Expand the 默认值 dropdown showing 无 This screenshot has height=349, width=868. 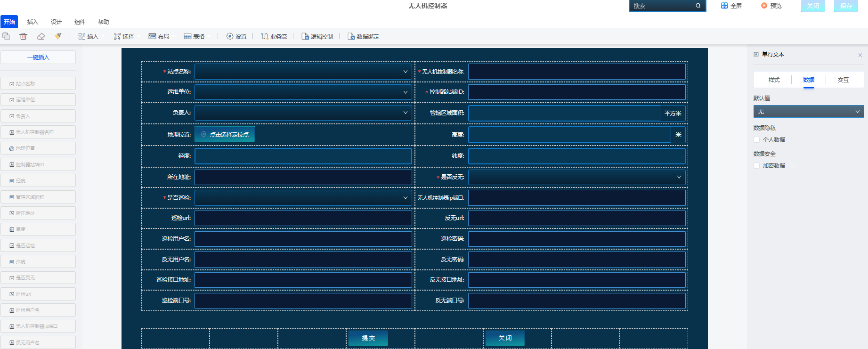(809, 112)
